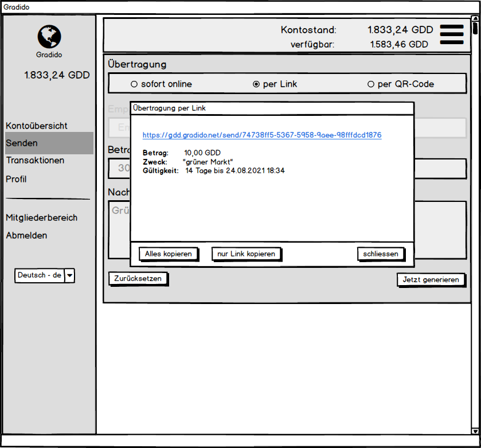Choose the 'per QR-Code' radio option
Viewport: 481px width, 448px height.
coord(371,84)
